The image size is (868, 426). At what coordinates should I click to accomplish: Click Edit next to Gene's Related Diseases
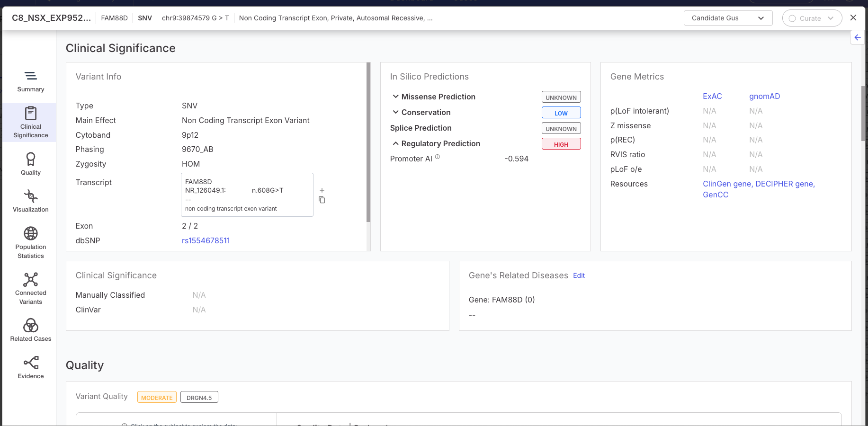click(x=579, y=275)
